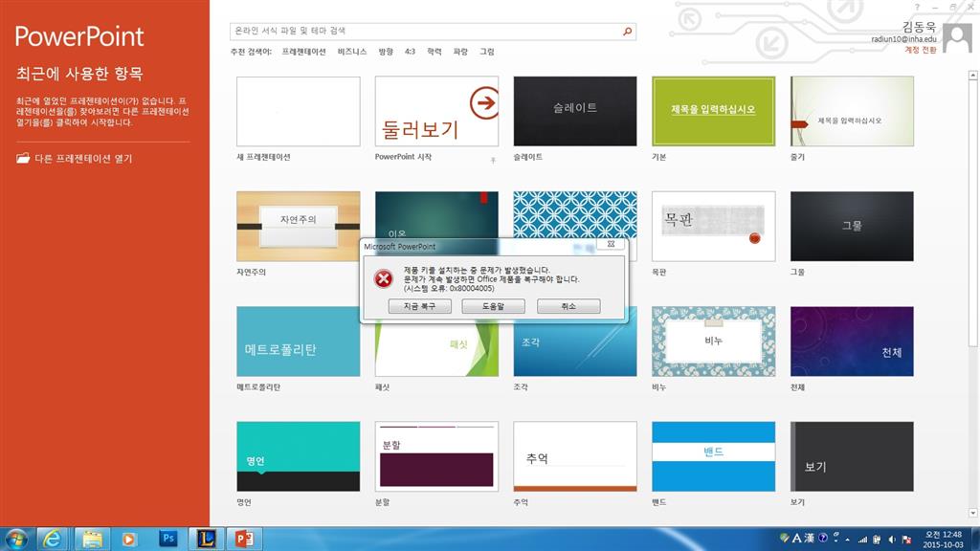The image size is (980, 551).
Task: Select the 줄기 template
Action: coord(852,111)
